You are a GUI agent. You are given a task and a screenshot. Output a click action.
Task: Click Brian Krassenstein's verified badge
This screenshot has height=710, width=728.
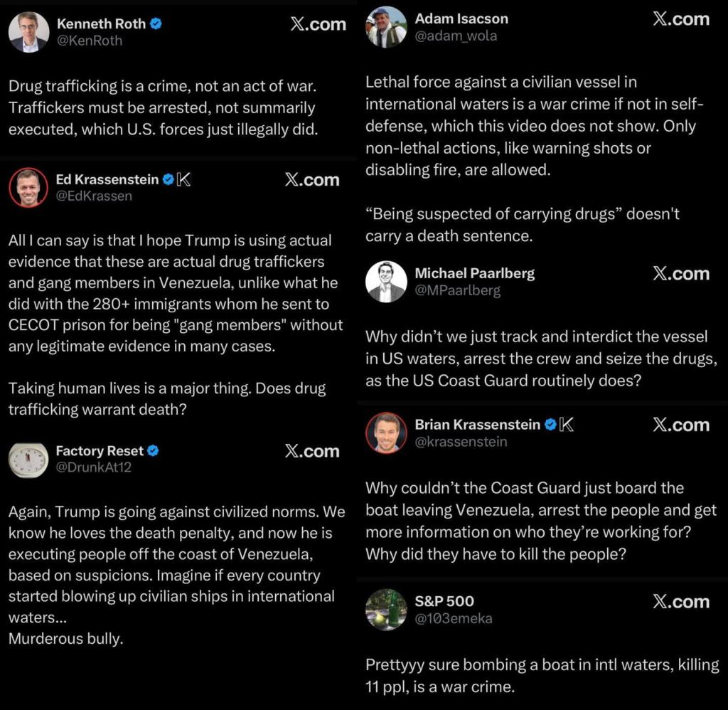point(550,425)
